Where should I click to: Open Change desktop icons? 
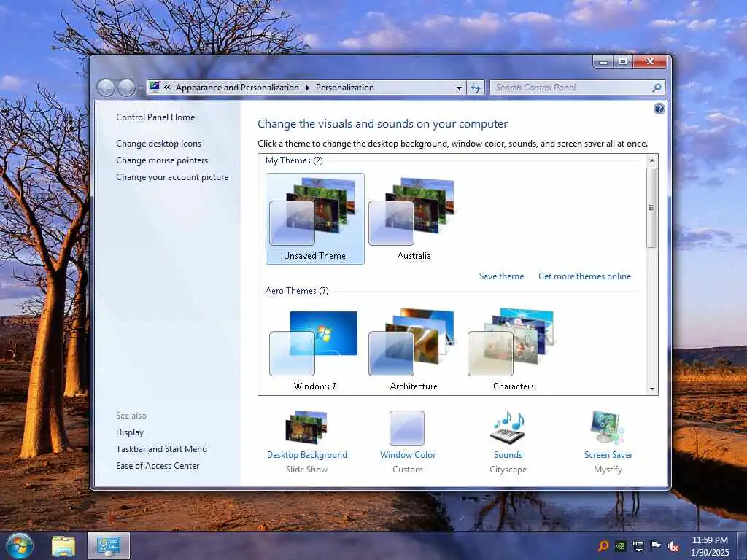158,144
